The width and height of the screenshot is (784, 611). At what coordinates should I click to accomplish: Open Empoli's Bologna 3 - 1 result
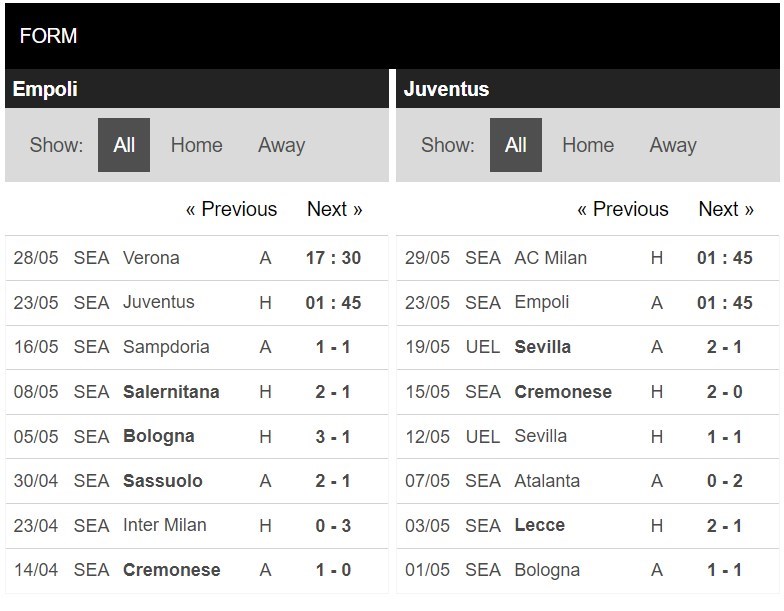click(196, 436)
